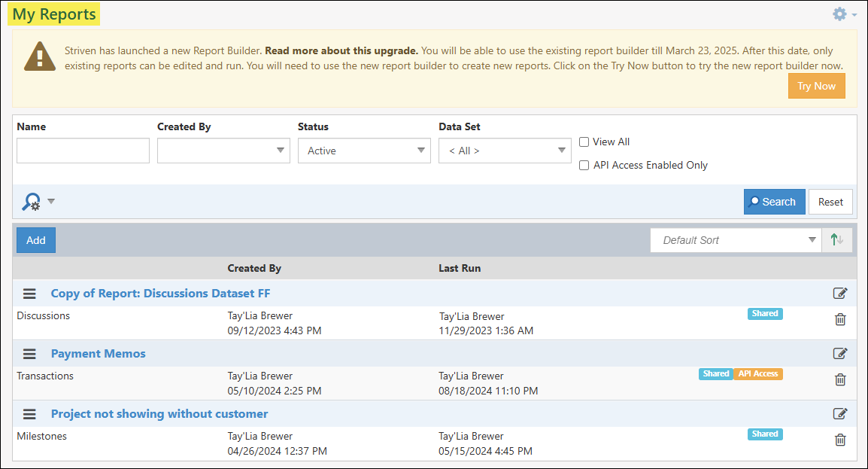Image resolution: width=868 pixels, height=469 pixels.
Task: Click the sort direction arrows icon
Action: tap(836, 239)
